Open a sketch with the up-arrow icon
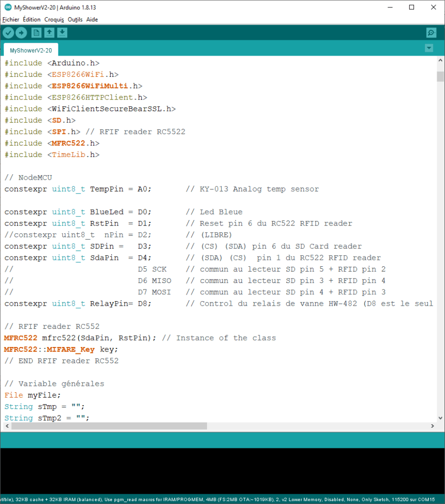The image size is (445, 504). tap(49, 33)
